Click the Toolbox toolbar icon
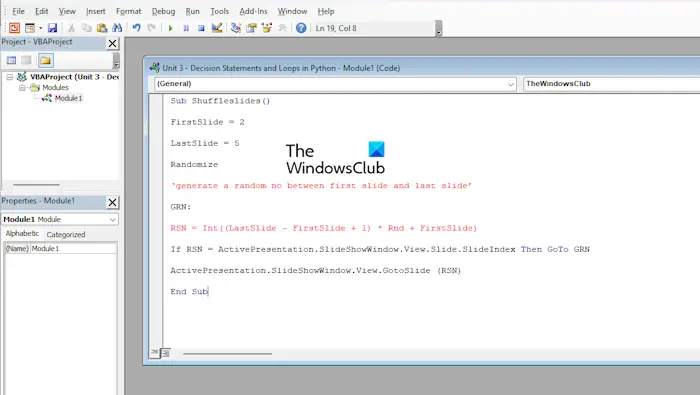The height and width of the screenshot is (395, 700). click(x=282, y=28)
